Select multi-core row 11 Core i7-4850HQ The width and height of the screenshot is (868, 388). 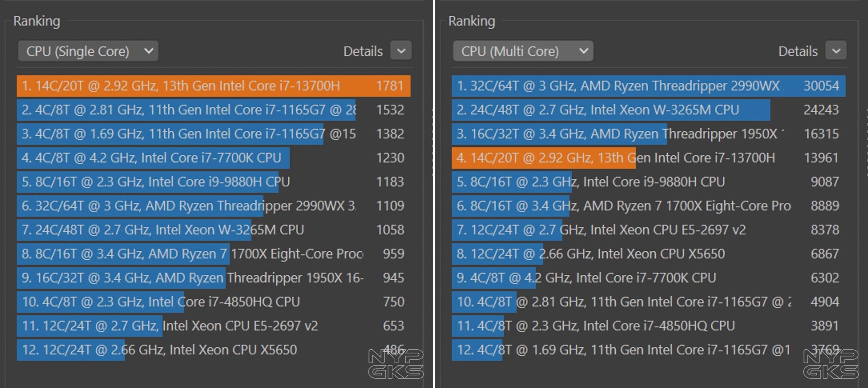(649, 326)
